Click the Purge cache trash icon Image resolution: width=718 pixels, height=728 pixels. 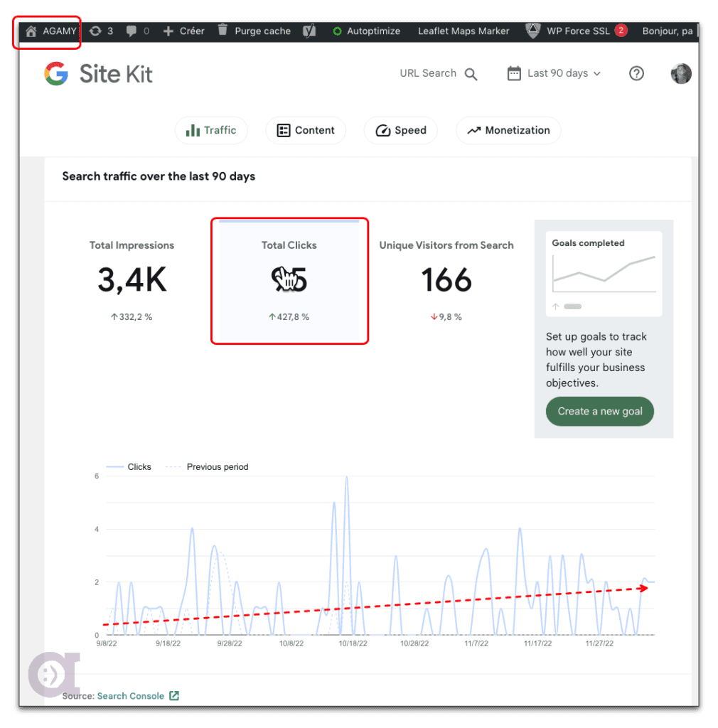tap(223, 31)
